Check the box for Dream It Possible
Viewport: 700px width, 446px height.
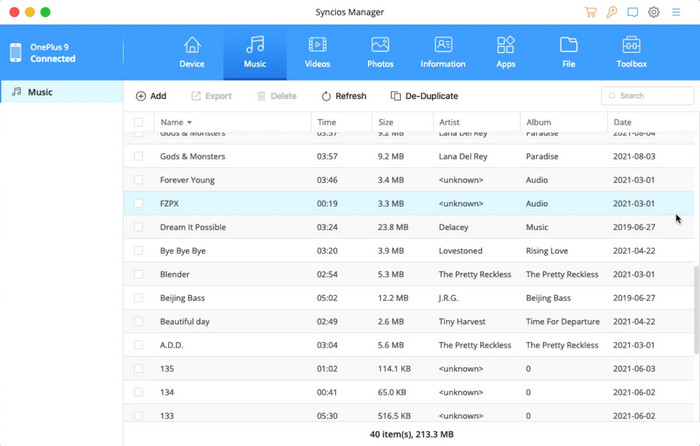(138, 227)
